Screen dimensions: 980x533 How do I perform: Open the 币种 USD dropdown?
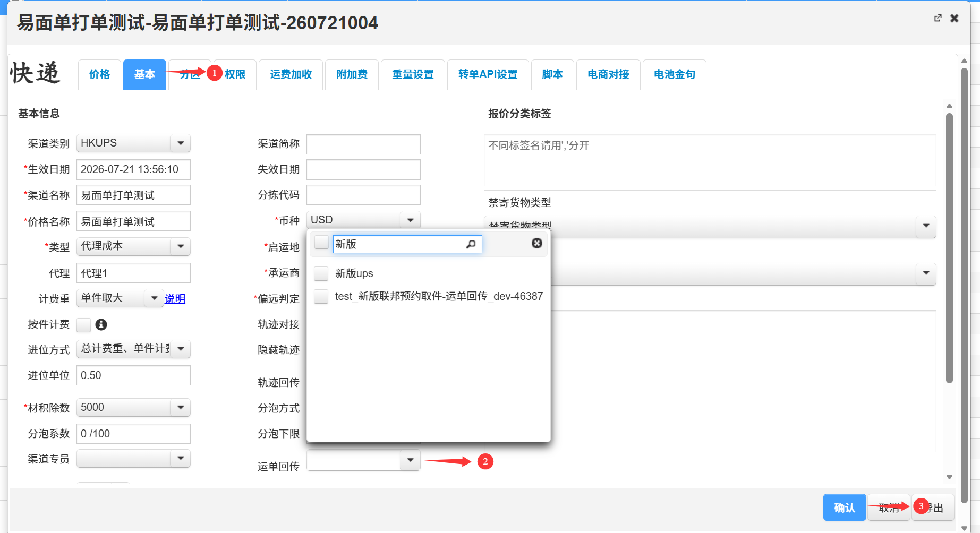click(x=363, y=220)
